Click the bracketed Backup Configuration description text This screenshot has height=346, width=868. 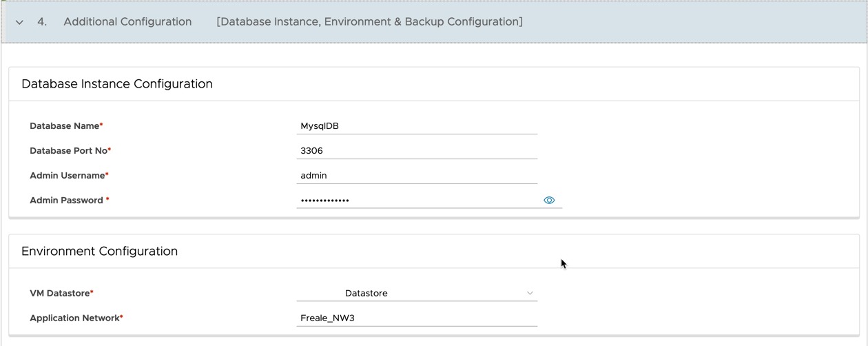(x=369, y=21)
